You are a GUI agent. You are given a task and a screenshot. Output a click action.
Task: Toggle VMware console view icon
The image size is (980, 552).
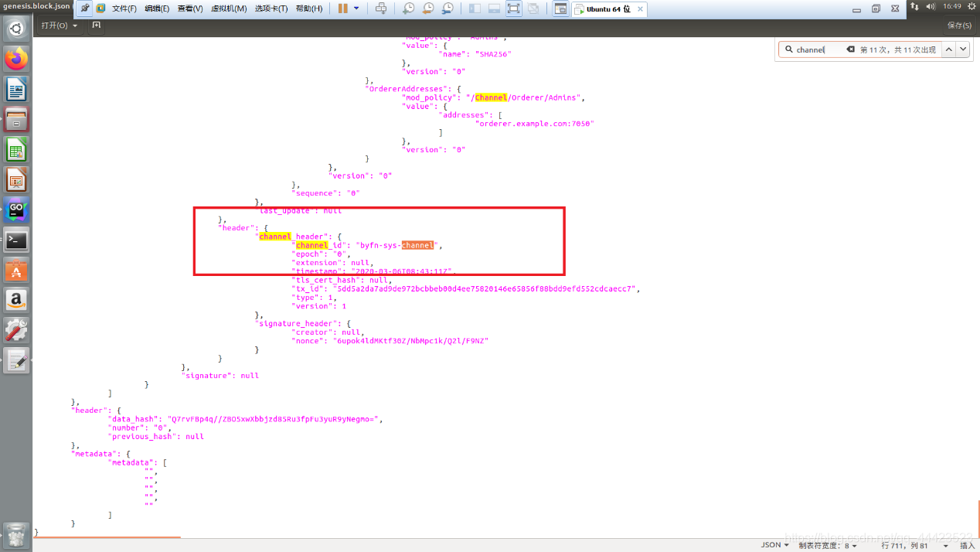[x=560, y=9]
